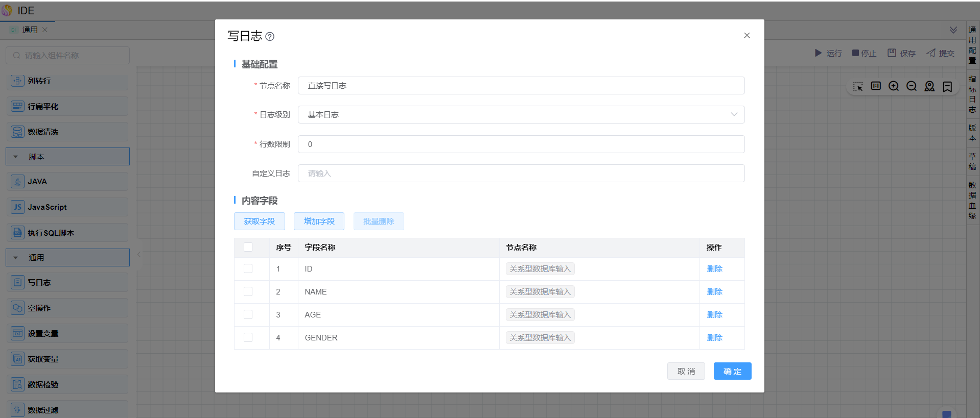
Task: Click the 自定义日志 input field
Action: [521, 174]
